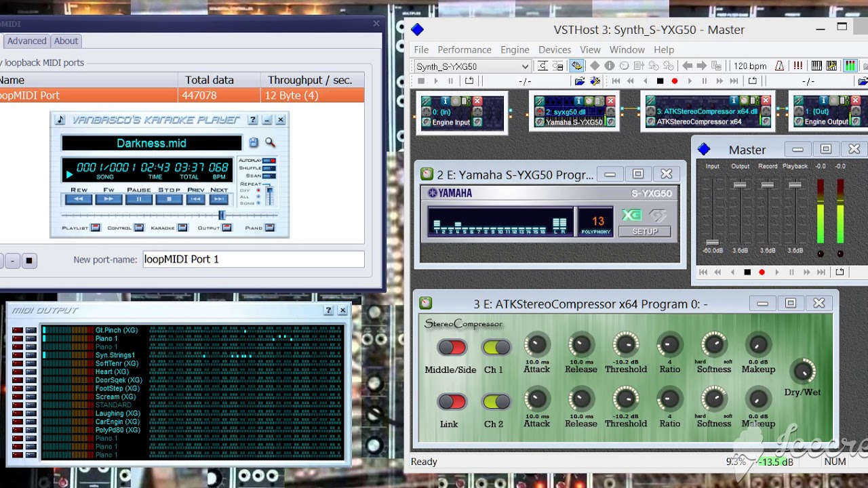Click the metronome icon in VSTHost toolbar
Screen dimensions: 868x488
click(x=780, y=66)
